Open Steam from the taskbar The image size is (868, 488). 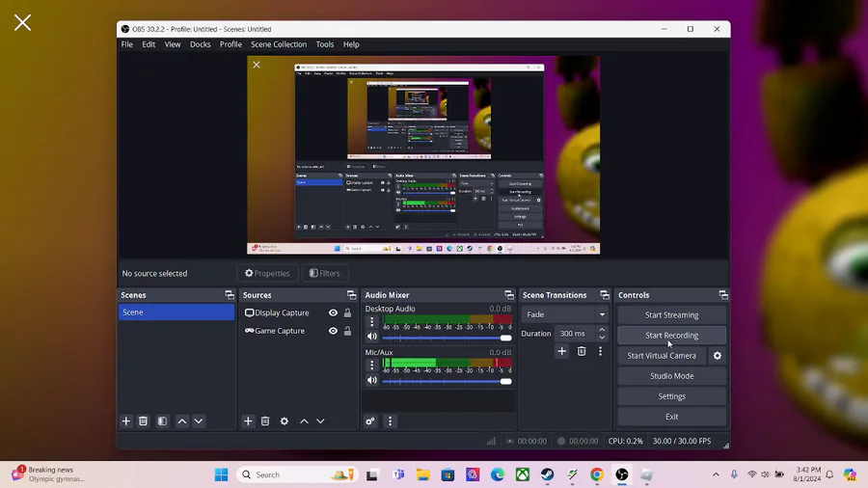(547, 474)
